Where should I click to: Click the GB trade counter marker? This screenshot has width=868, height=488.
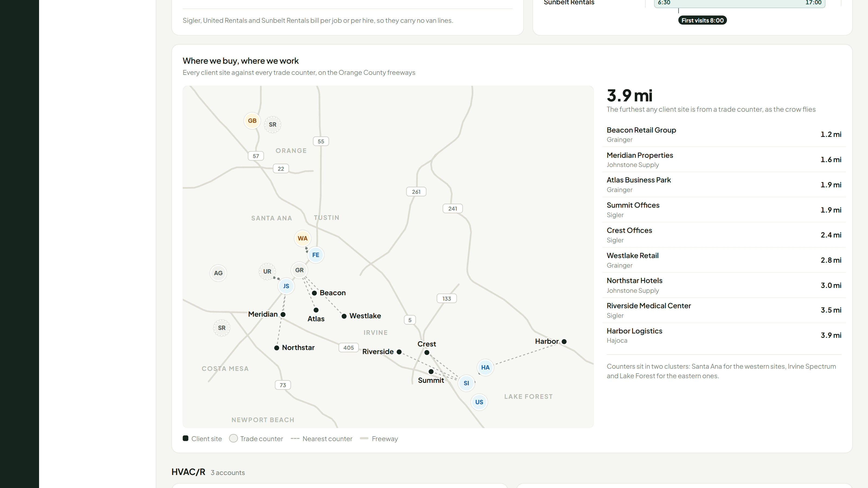tap(252, 121)
